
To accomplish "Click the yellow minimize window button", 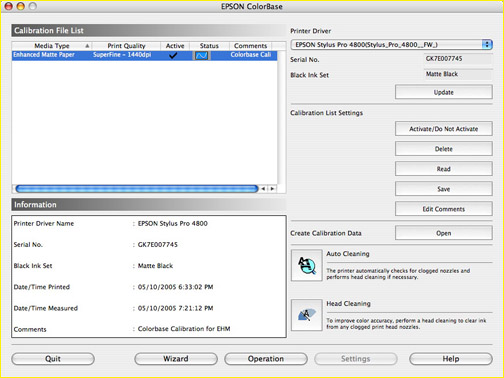I will (x=21, y=6).
